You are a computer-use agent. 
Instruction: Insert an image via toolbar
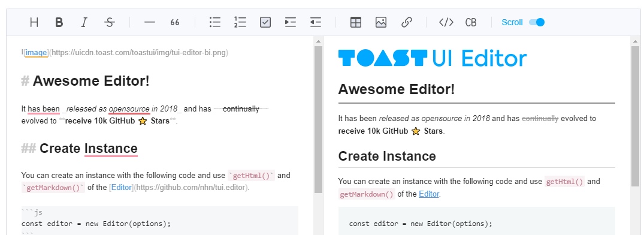[x=381, y=22]
